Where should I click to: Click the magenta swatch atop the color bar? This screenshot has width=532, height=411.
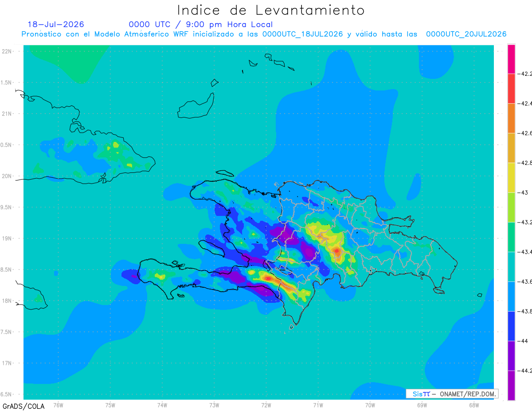tap(511, 59)
